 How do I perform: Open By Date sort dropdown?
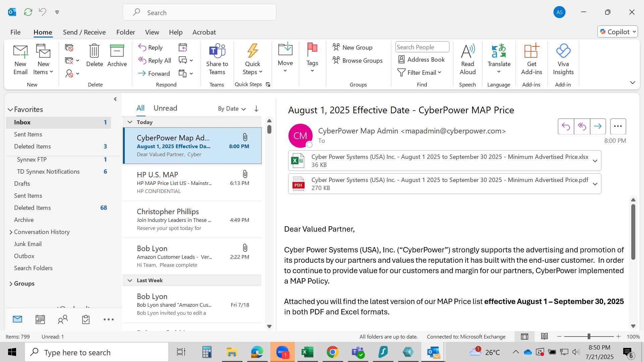coord(232,109)
